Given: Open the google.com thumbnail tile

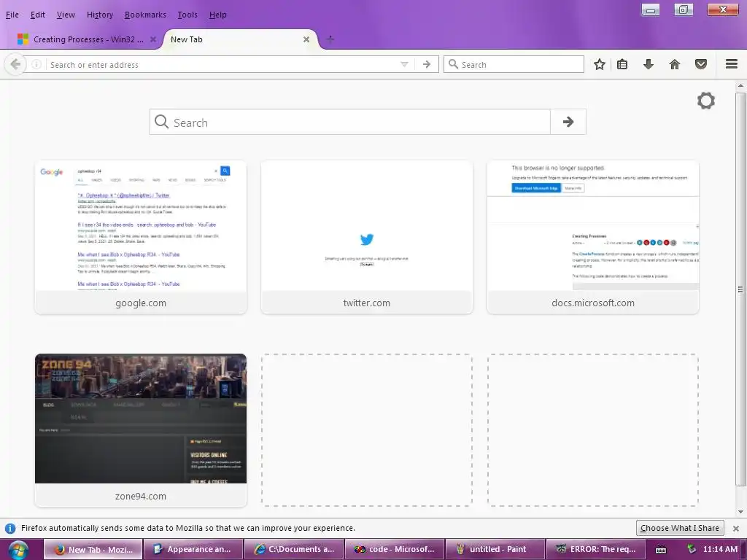Looking at the screenshot, I should (x=141, y=237).
